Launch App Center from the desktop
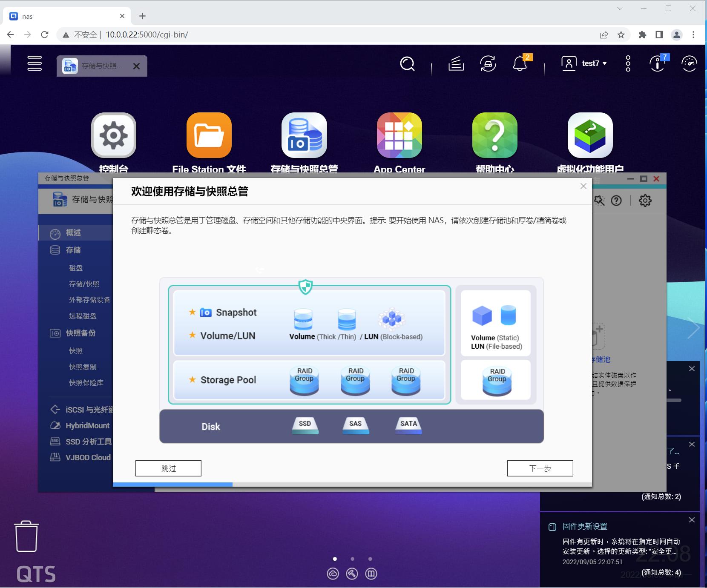Viewport: 707px width, 588px height. point(399,135)
